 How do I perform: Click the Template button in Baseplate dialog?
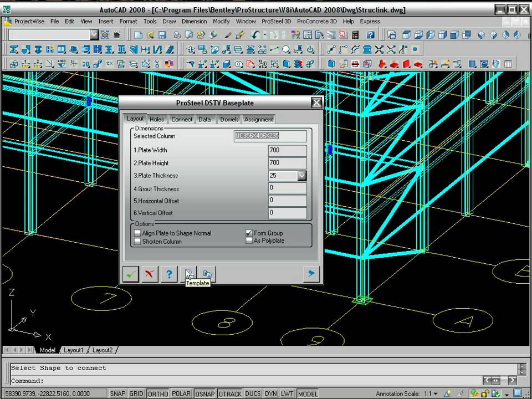pyautogui.click(x=188, y=273)
